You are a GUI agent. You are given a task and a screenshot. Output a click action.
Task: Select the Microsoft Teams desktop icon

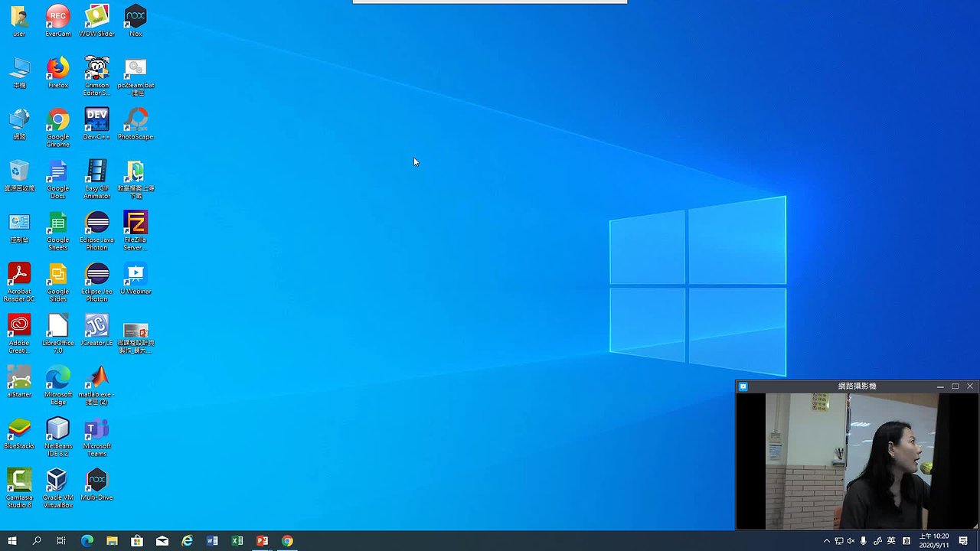click(96, 435)
